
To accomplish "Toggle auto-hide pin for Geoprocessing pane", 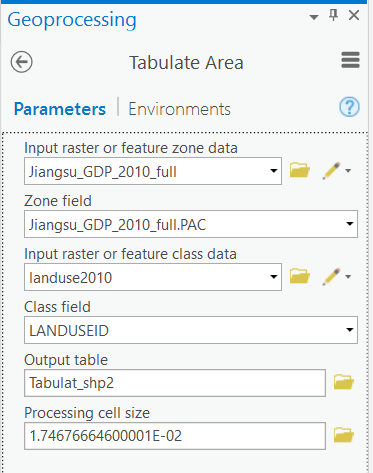I will (x=333, y=15).
